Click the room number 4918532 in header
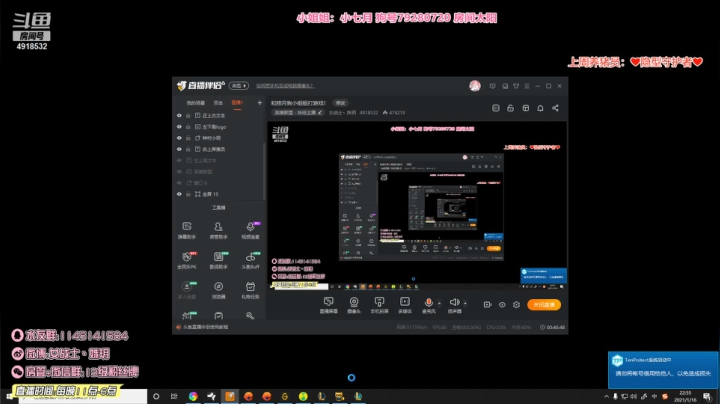This screenshot has width=720, height=404. click(x=369, y=112)
